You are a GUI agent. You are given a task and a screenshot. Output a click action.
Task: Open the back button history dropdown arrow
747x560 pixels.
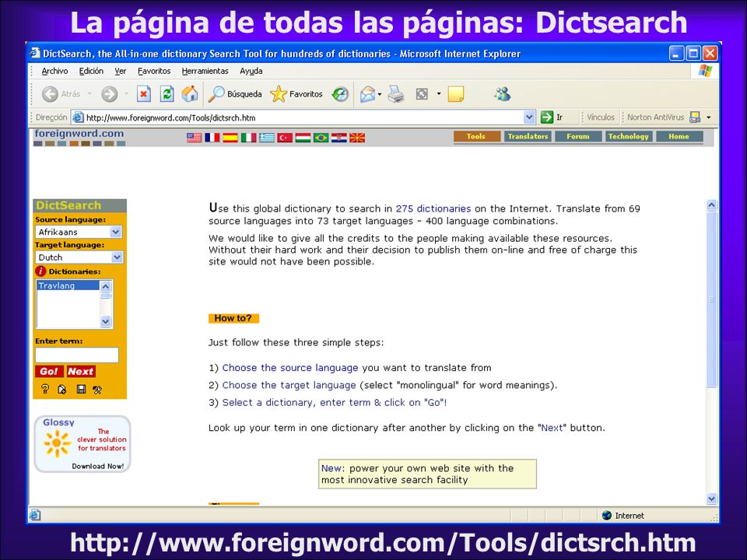pyautogui.click(x=89, y=94)
